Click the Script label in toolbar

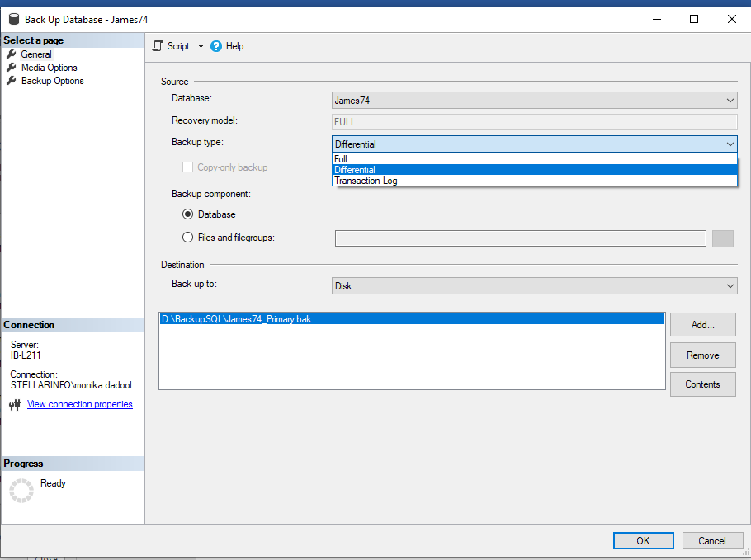[178, 46]
